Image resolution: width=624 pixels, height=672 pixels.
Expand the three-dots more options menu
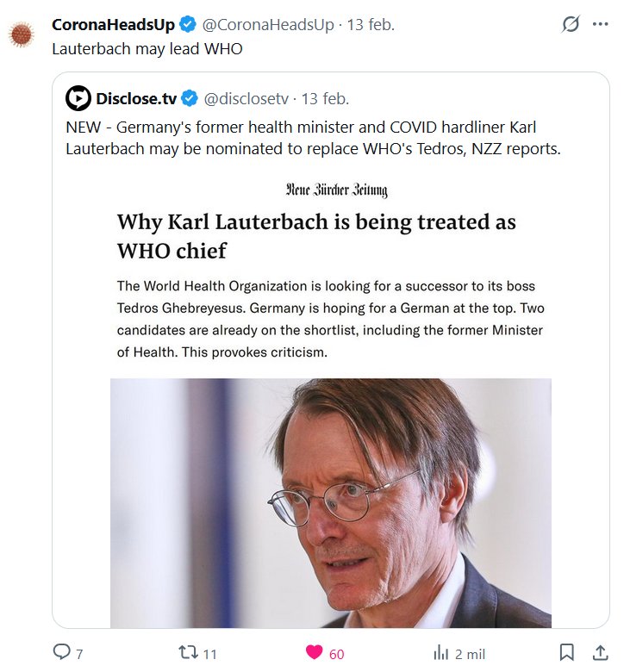point(601,25)
